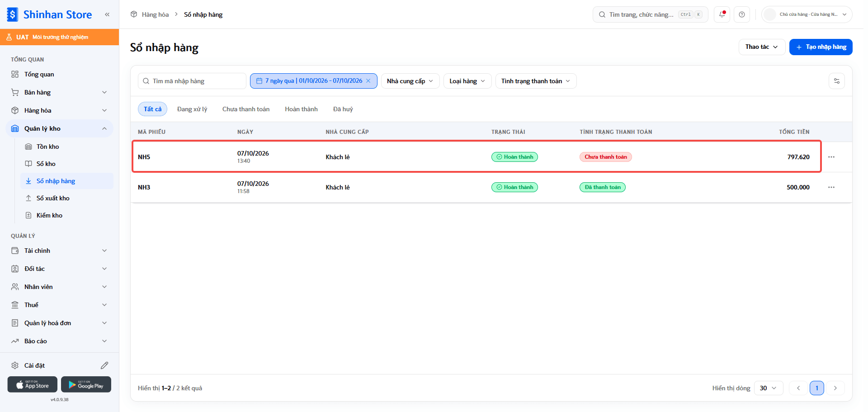Focus the Tìm mã nhập hàng search field
This screenshot has width=868, height=412.
[192, 81]
